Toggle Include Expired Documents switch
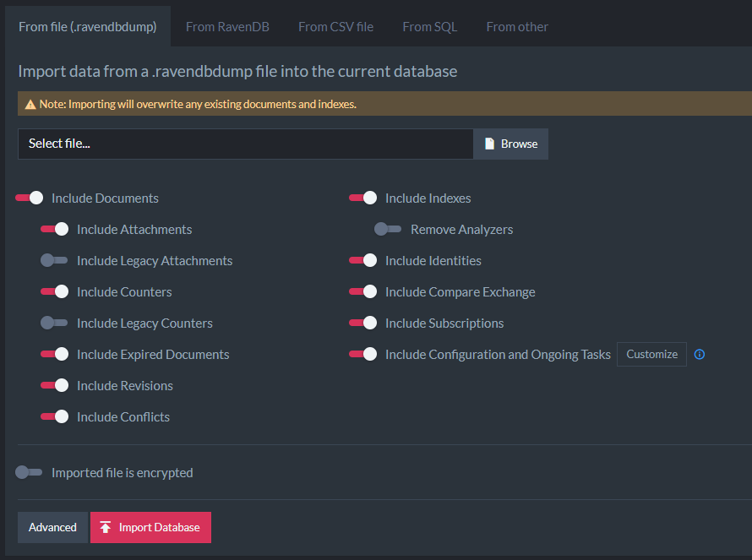Image resolution: width=752 pixels, height=560 pixels. click(x=55, y=354)
